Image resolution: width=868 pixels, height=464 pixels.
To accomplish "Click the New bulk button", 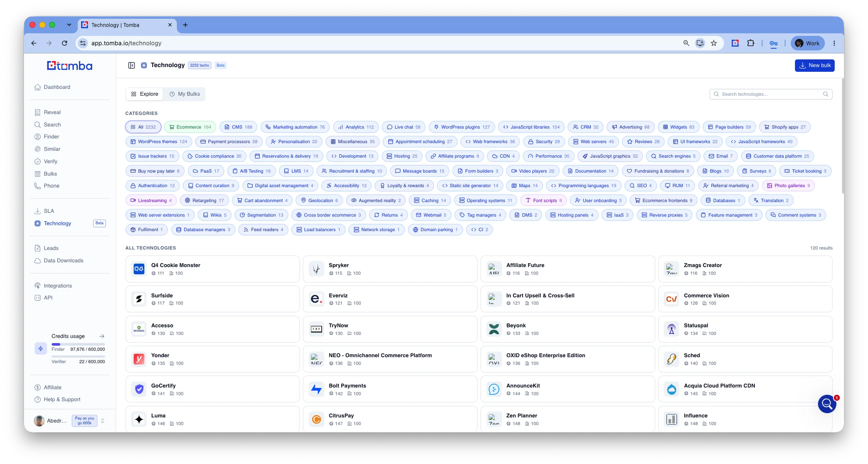I will click(815, 65).
